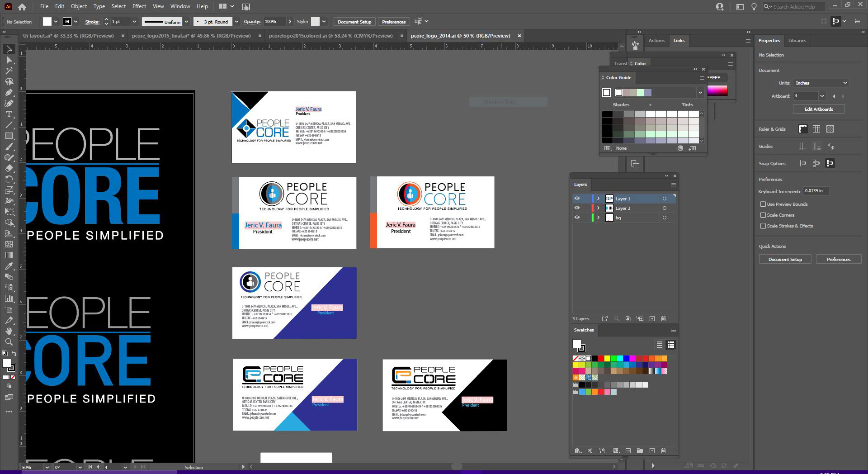Select the Eraser tool
This screenshot has width=868, height=474.
9,168
